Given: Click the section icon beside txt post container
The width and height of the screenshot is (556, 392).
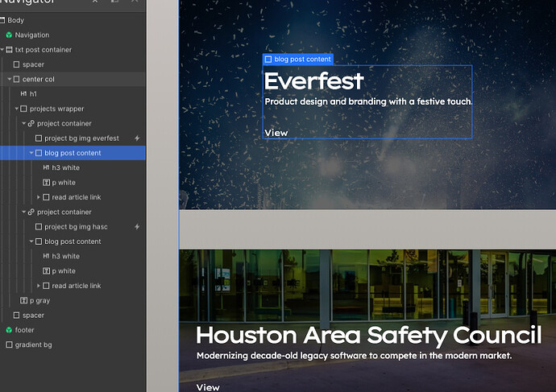Looking at the screenshot, I should (10, 50).
